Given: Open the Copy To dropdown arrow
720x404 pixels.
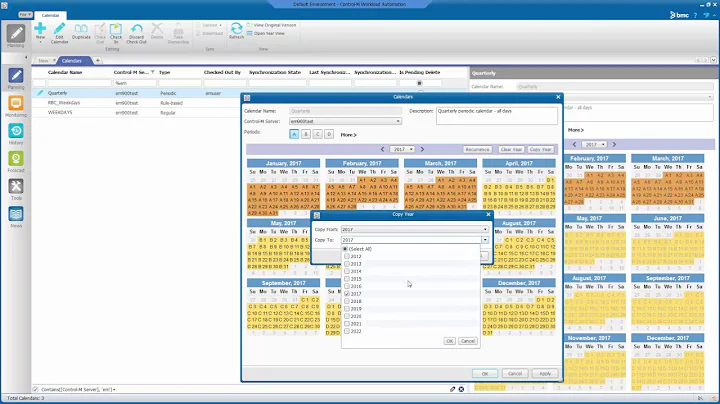Looking at the screenshot, I should (x=485, y=240).
